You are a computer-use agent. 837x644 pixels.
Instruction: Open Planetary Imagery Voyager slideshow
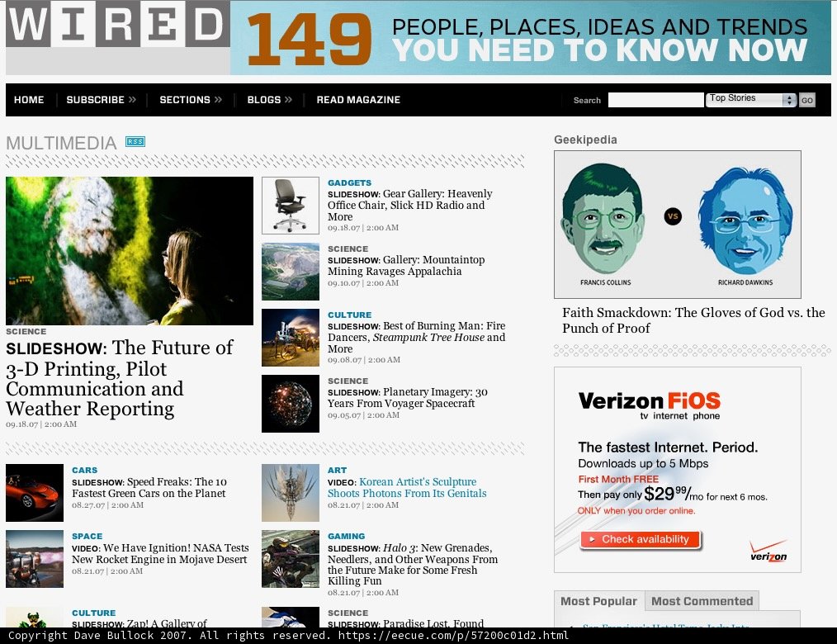pyautogui.click(x=407, y=398)
